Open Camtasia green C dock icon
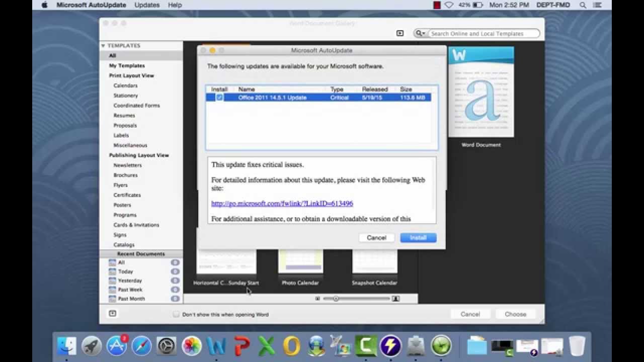The image size is (644, 362). pyautogui.click(x=366, y=345)
